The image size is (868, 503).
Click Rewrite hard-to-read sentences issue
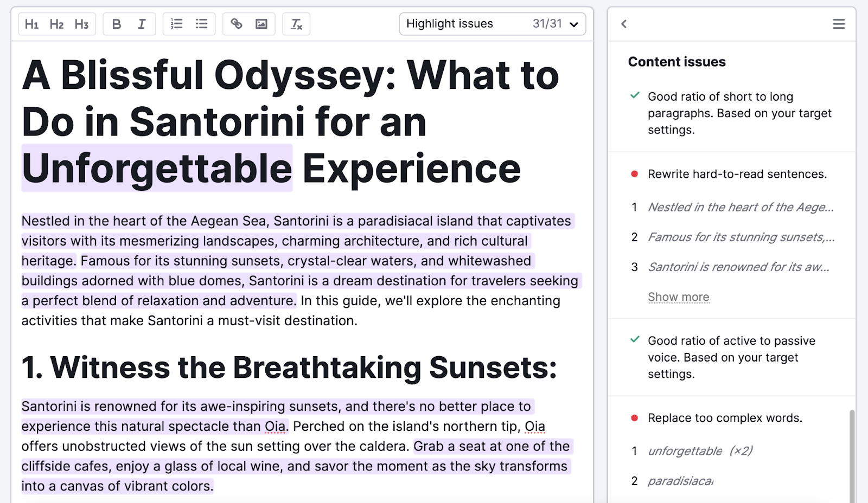coord(737,174)
